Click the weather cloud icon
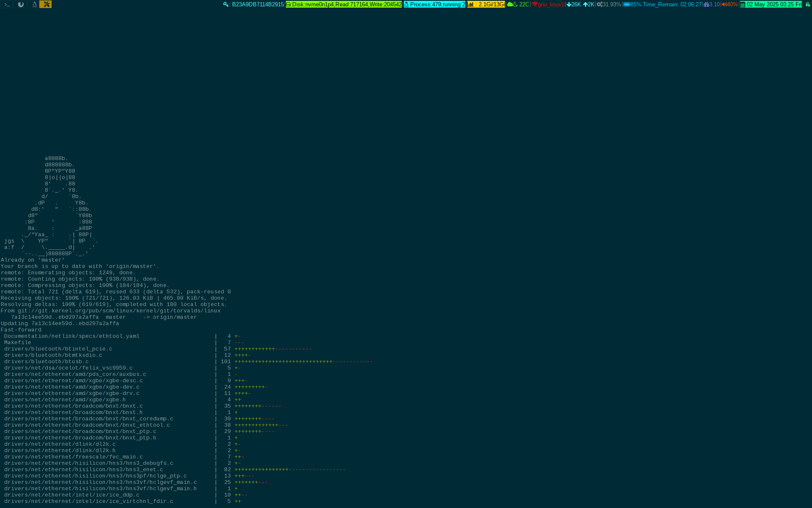The width and height of the screenshot is (812, 508). (x=510, y=4)
